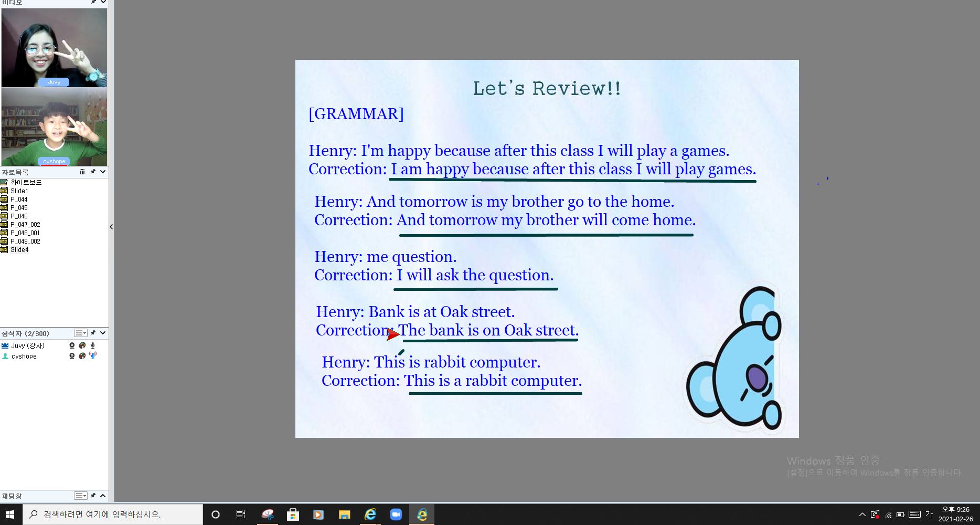This screenshot has height=525, width=980.
Task: Expand the chat panel with the up chevron
Action: tap(103, 496)
